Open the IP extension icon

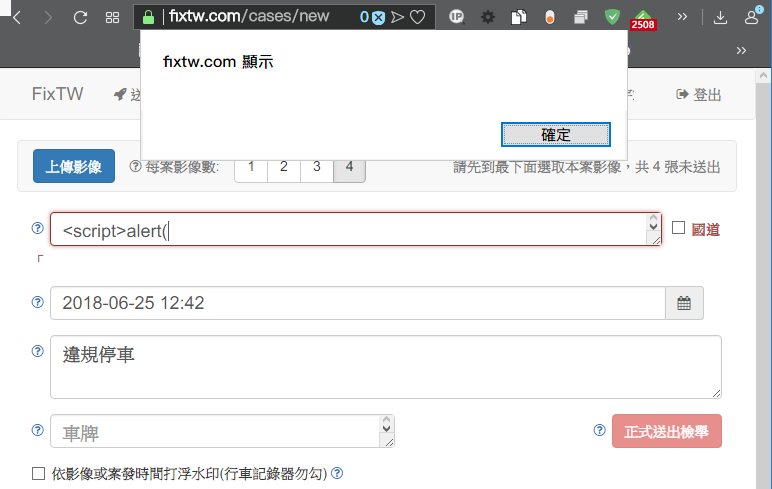(456, 17)
